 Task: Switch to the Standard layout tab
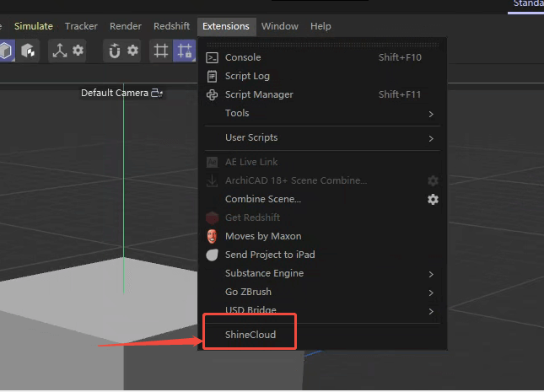[528, 4]
